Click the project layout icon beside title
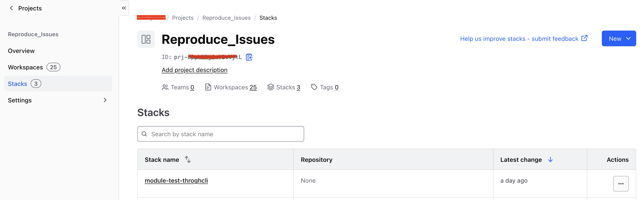 146,39
